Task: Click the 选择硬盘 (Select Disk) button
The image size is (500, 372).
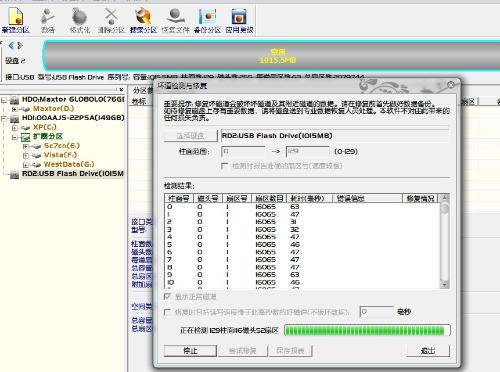Action: 190,136
